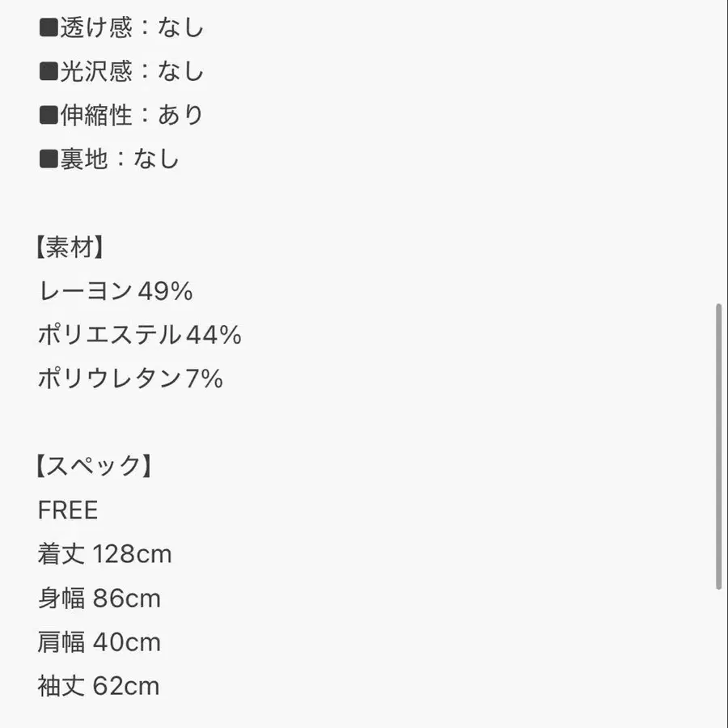Click the square bullet before 透け感
728x728 pixels.
click(49, 28)
